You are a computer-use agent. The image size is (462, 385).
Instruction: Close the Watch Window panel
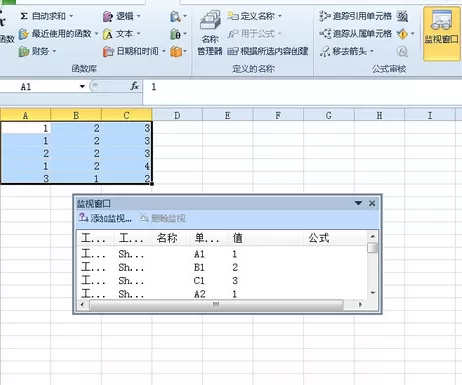coord(372,203)
